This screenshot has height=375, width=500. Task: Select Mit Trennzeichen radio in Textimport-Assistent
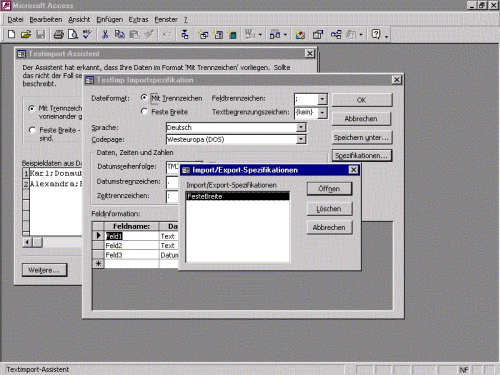pos(32,108)
